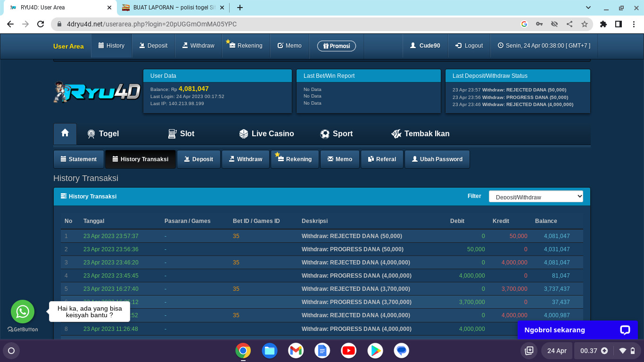Screen dimensions: 644x362
Task: Select the Live Casino tab
Action: (x=266, y=134)
